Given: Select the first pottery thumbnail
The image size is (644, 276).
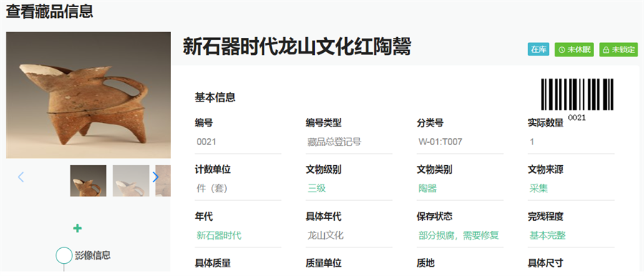Looking at the screenshot, I should [x=88, y=181].
